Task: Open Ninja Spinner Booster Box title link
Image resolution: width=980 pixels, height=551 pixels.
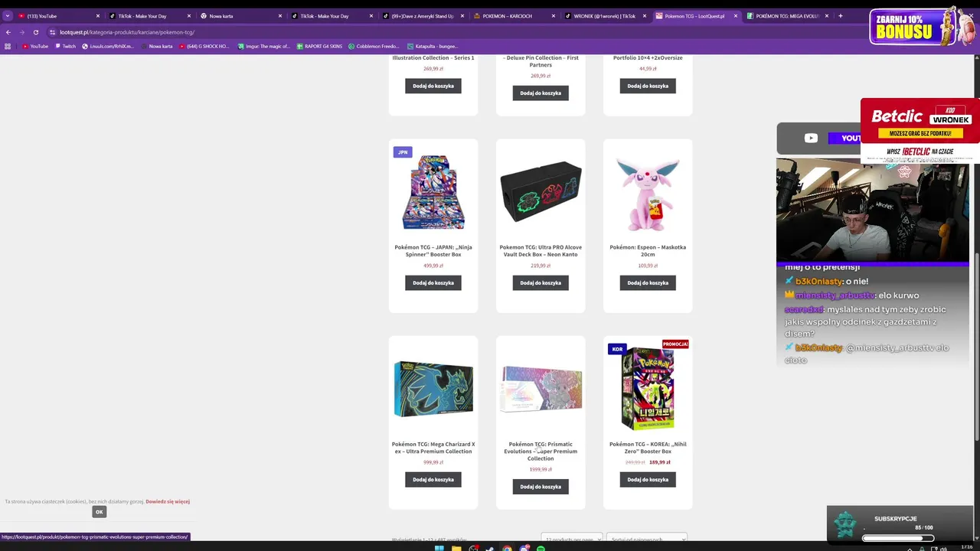Action: point(433,251)
